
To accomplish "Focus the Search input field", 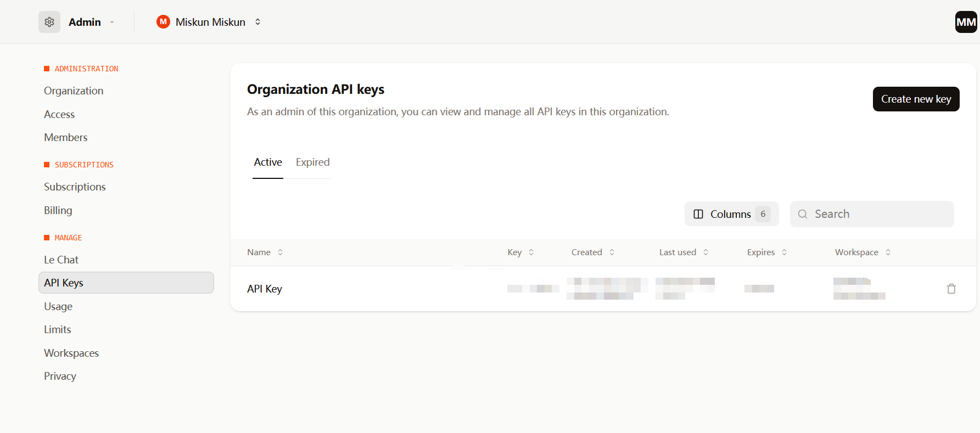I will point(872,214).
